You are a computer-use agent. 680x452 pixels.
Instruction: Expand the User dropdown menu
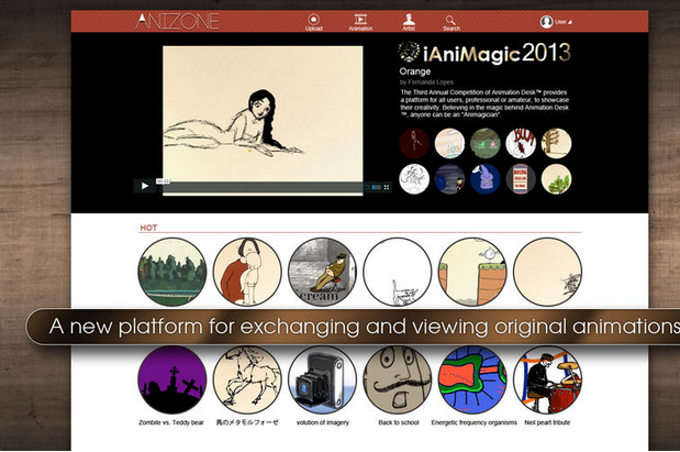pos(563,22)
